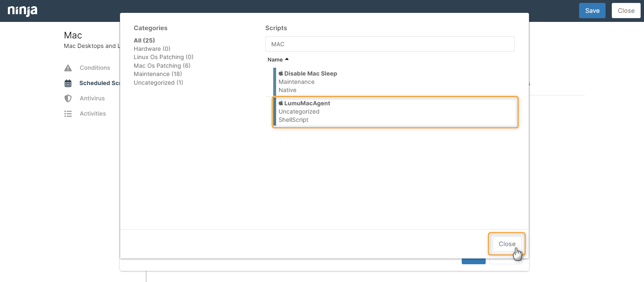Close the script selection dialog
The image size is (644, 282).
507,244
